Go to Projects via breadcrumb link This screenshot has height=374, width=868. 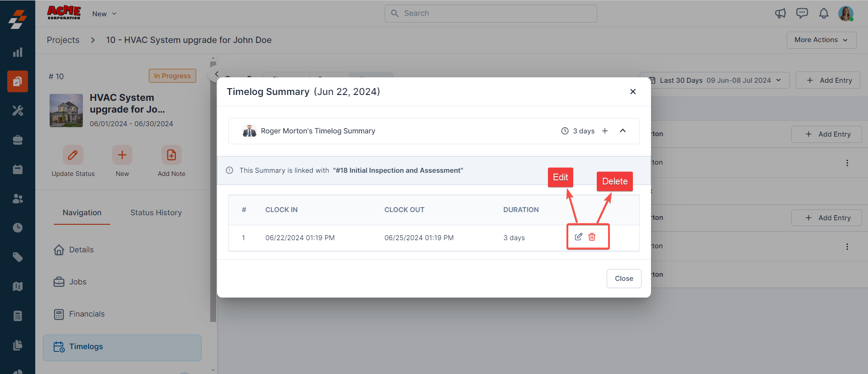click(63, 40)
